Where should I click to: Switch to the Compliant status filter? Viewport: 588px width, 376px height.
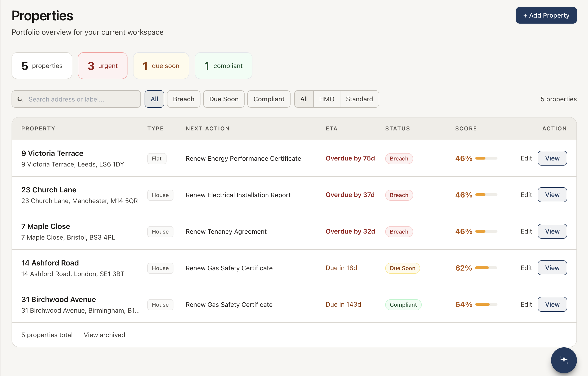point(269,99)
